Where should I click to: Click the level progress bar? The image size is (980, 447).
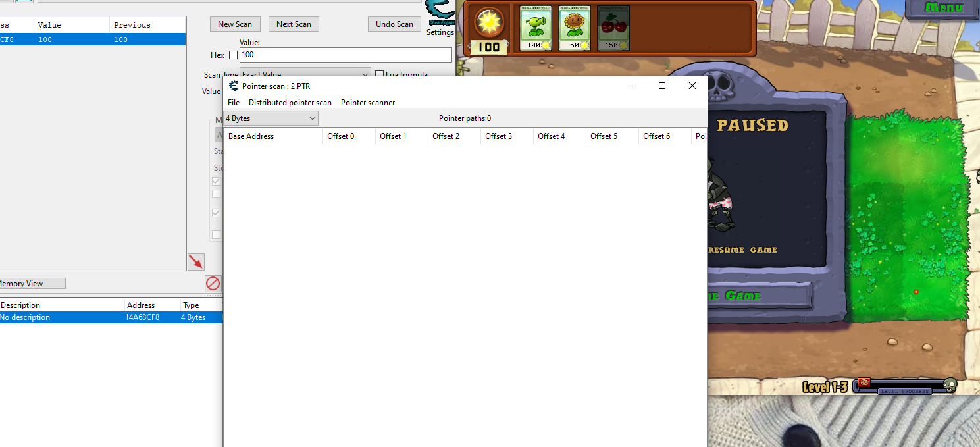point(905,386)
